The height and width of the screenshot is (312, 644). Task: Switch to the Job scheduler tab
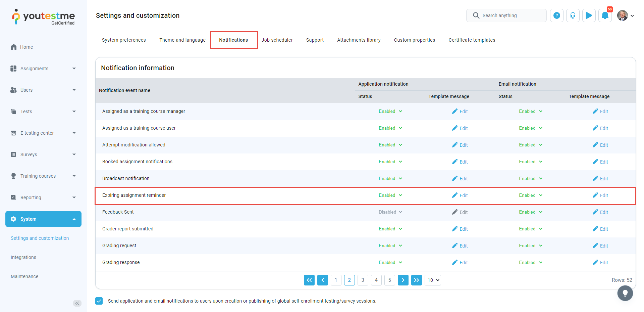(x=277, y=40)
